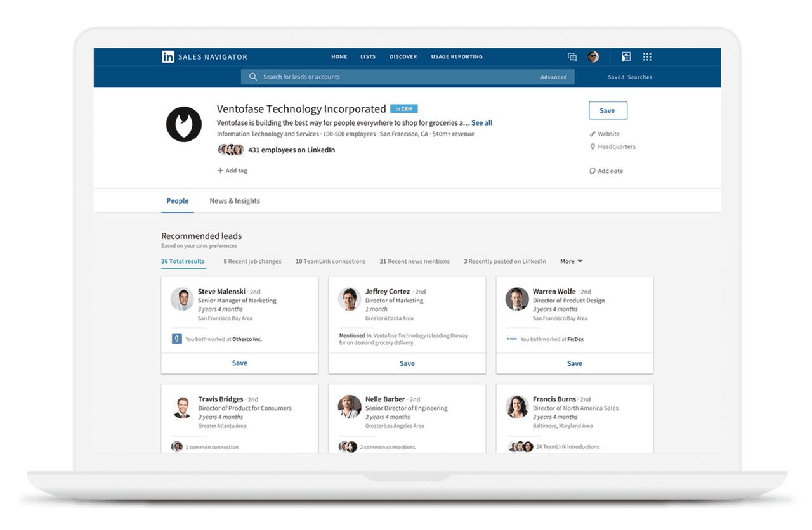
Task: Click the plus icon for Add tag
Action: [220, 171]
